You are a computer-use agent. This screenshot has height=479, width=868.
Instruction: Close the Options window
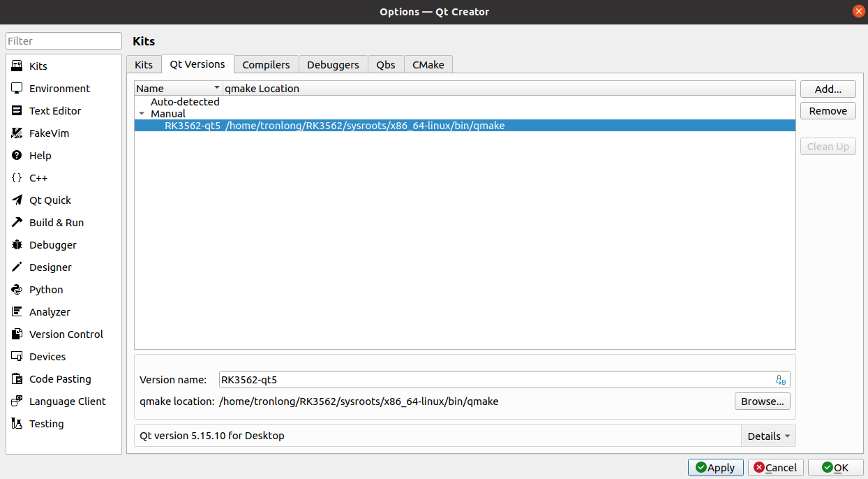coord(858,11)
